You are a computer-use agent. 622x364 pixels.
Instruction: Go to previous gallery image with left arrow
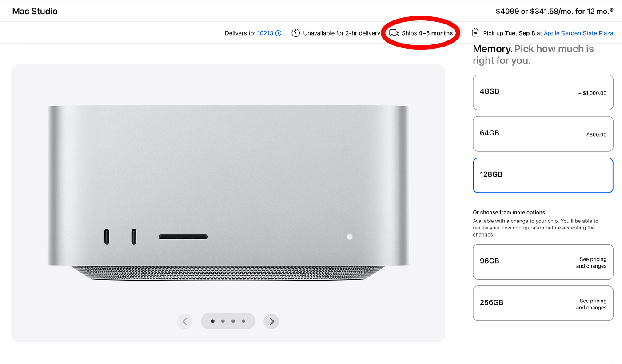tap(185, 321)
